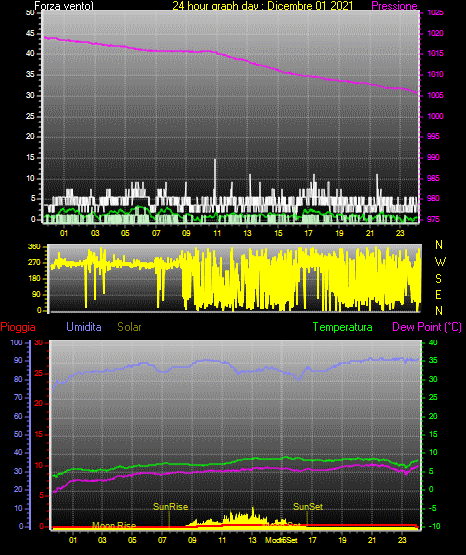Click 1000 on the pressure axis
The width and height of the screenshot is (466, 555).
click(x=435, y=116)
